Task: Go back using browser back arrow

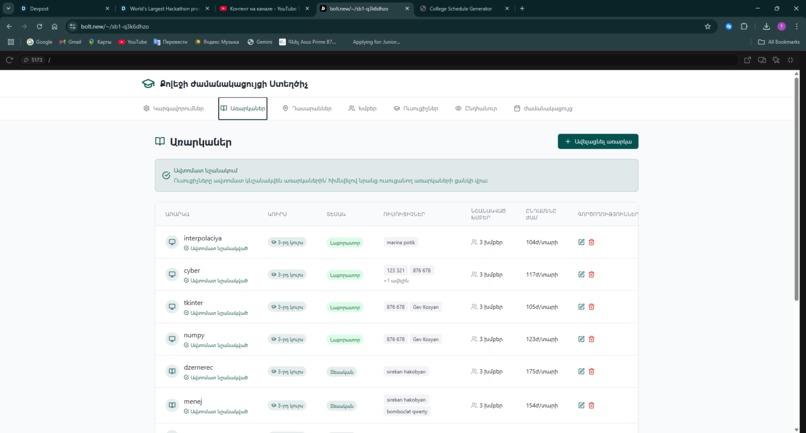Action: (9, 26)
